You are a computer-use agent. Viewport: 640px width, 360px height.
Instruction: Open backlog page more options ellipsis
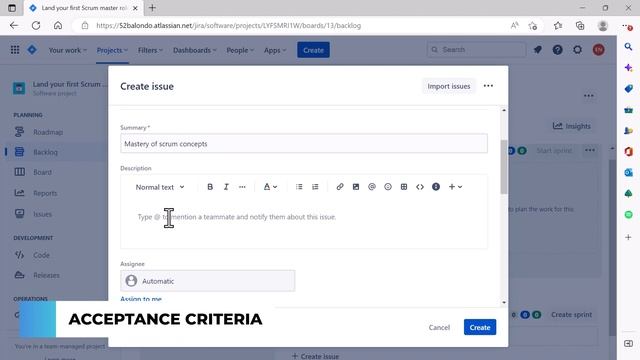[x=589, y=96]
